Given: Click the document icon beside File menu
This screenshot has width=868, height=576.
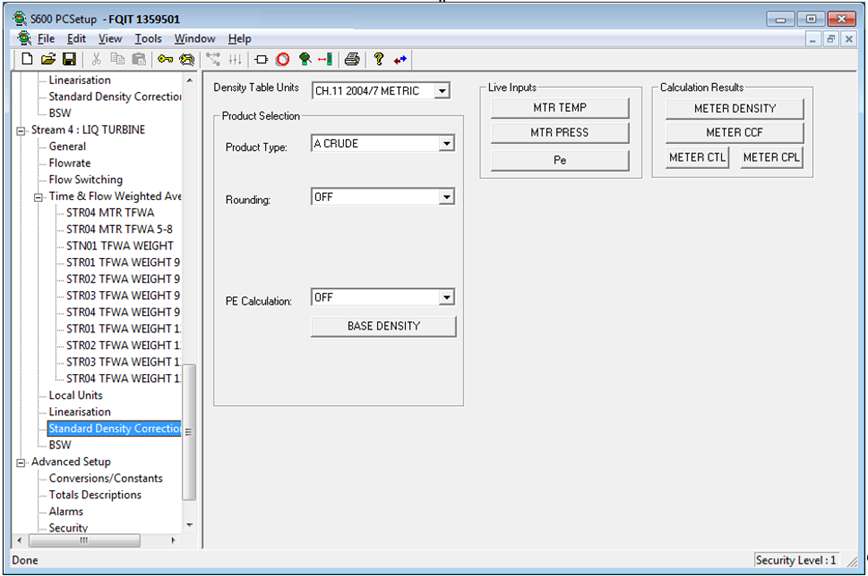Looking at the screenshot, I should [x=24, y=38].
